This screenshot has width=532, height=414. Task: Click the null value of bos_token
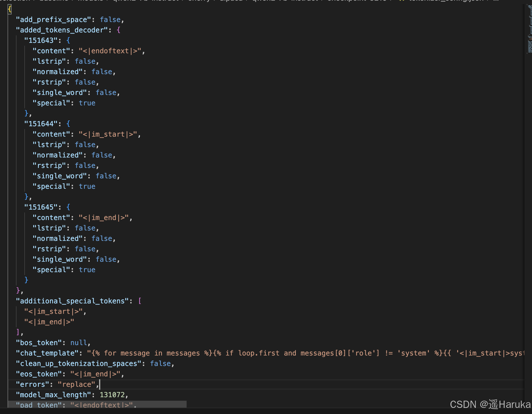coord(79,342)
